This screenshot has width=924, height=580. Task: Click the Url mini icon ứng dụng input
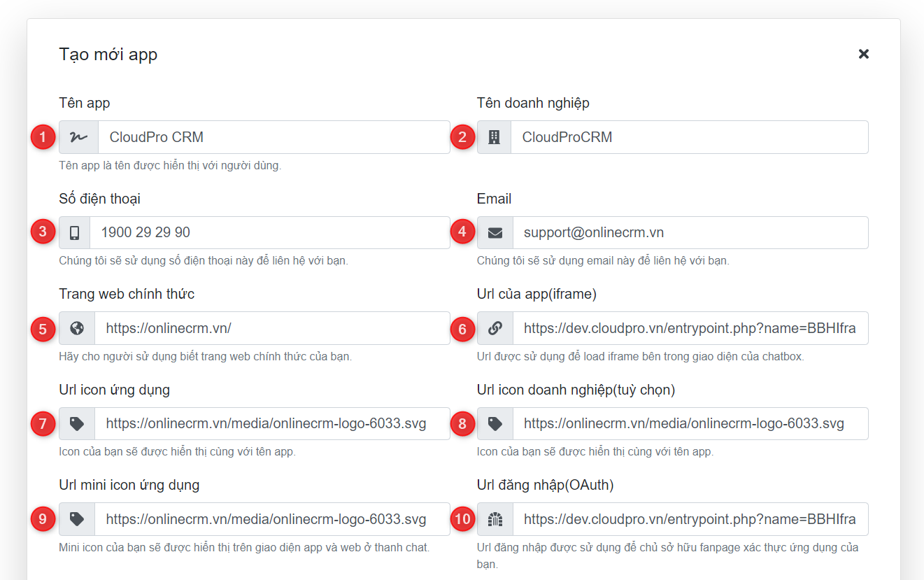[x=273, y=519]
